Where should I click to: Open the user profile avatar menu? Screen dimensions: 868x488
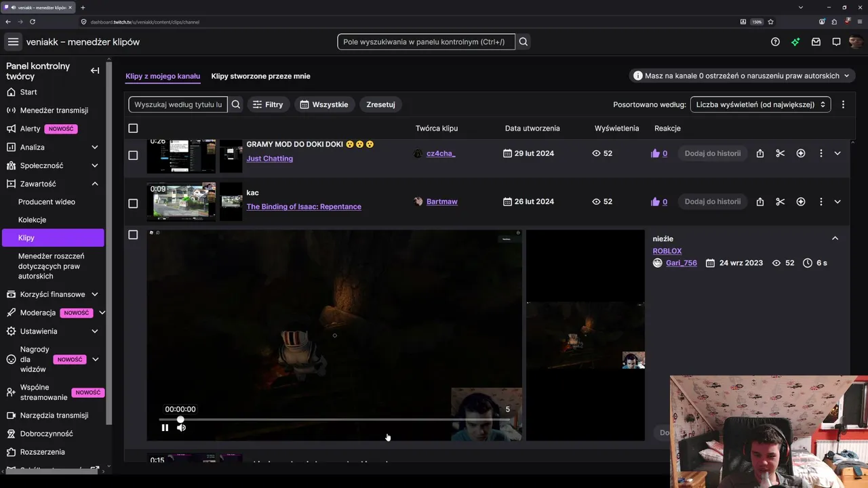click(856, 42)
